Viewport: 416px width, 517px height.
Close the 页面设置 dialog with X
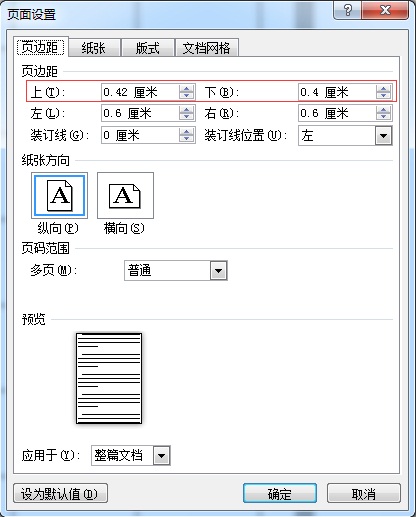[385, 10]
